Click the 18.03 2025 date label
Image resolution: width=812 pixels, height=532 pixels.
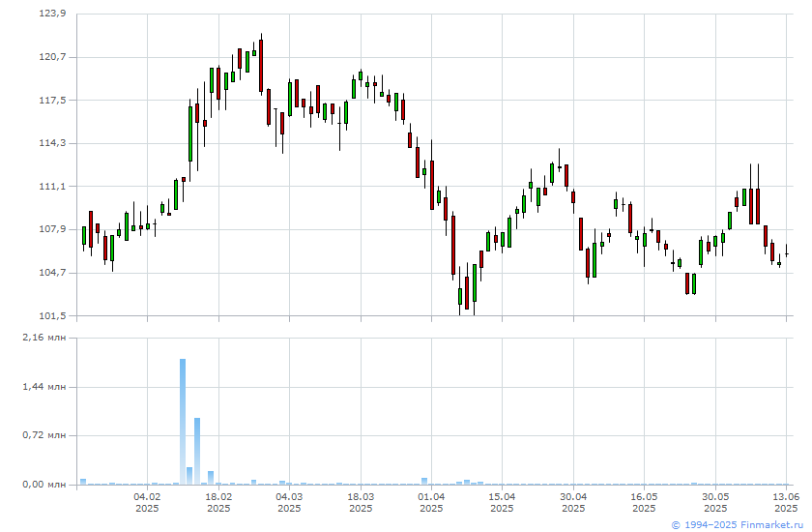click(361, 502)
